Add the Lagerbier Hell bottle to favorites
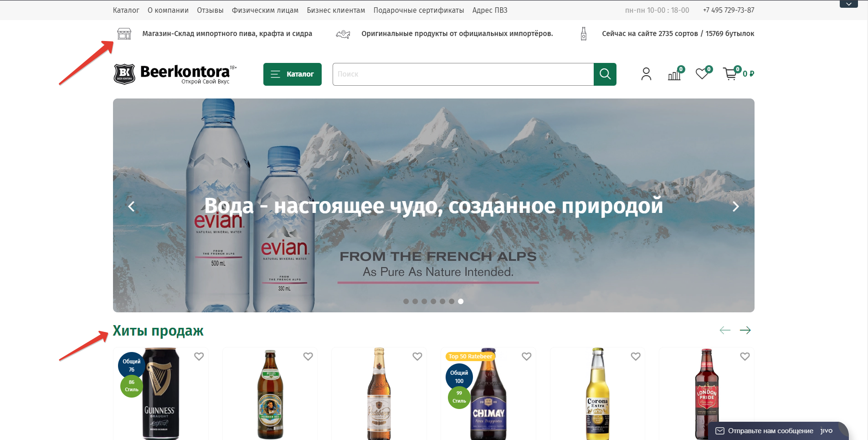The image size is (868, 440). coord(308,357)
